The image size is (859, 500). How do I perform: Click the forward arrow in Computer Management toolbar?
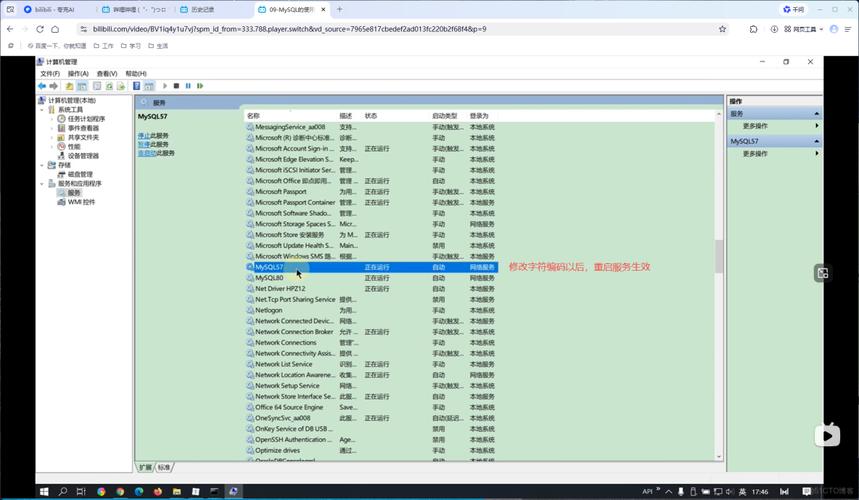point(53,86)
